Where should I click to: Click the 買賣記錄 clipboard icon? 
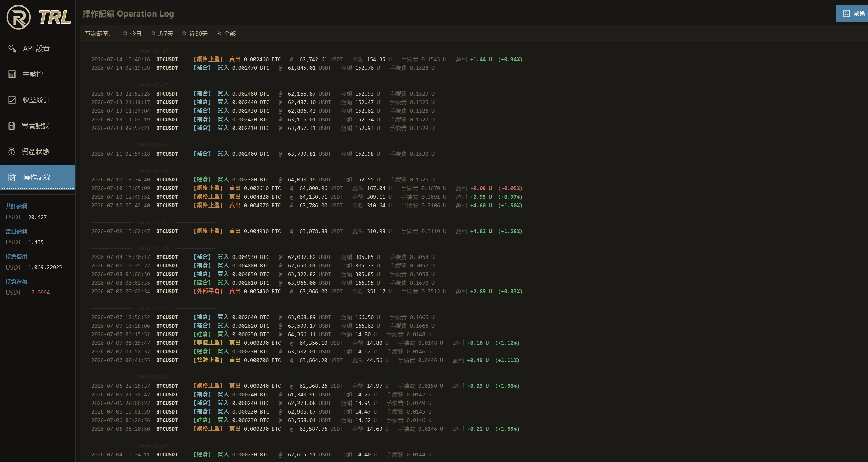click(12, 126)
